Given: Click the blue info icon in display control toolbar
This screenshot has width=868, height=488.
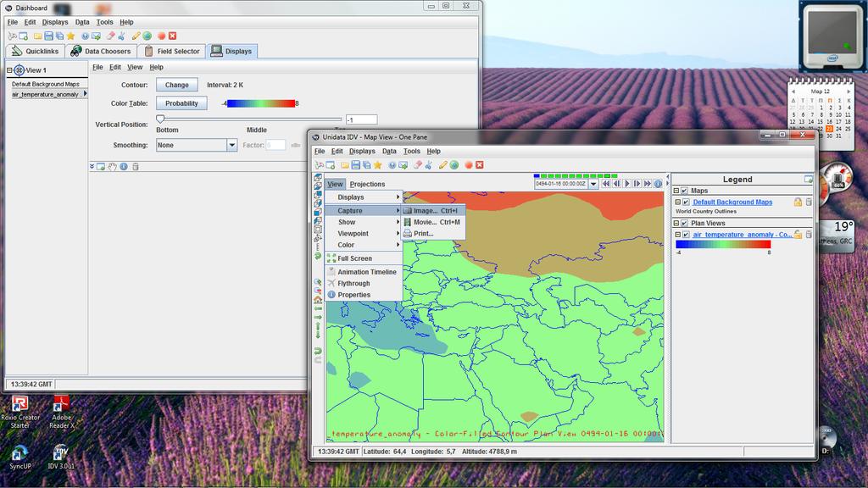Looking at the screenshot, I should point(124,167).
